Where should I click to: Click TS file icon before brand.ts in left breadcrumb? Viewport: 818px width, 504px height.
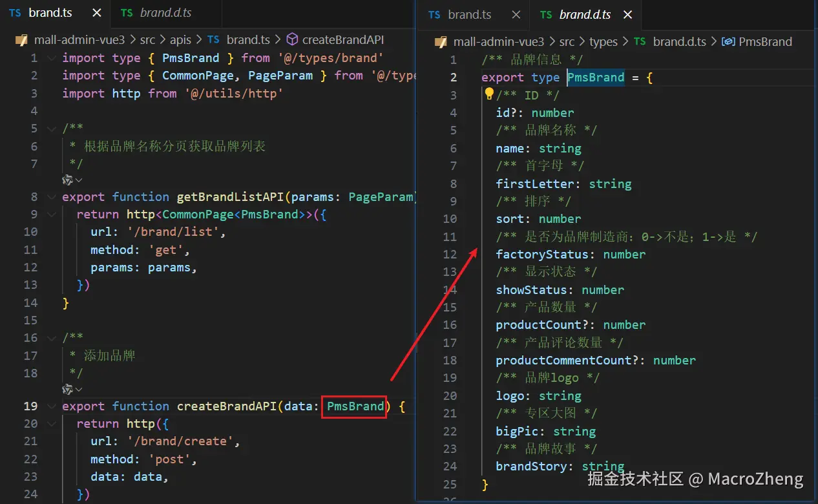pyautogui.click(x=214, y=40)
